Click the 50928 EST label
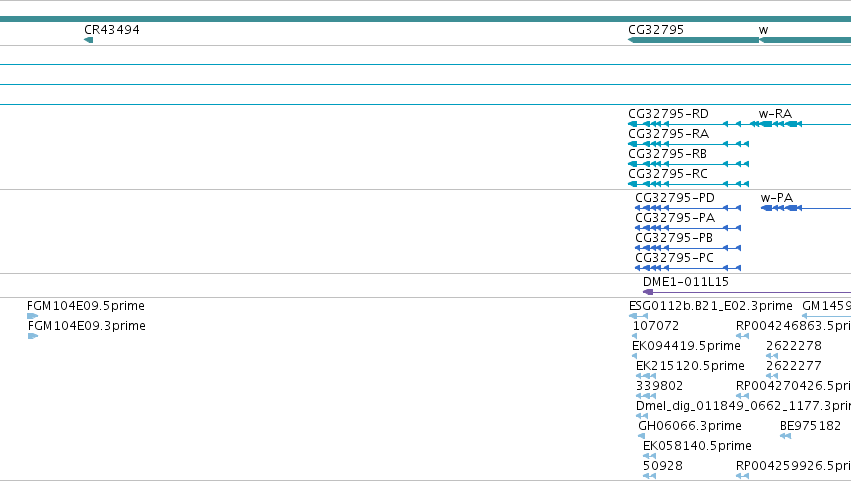This screenshot has width=851, height=481. click(662, 467)
